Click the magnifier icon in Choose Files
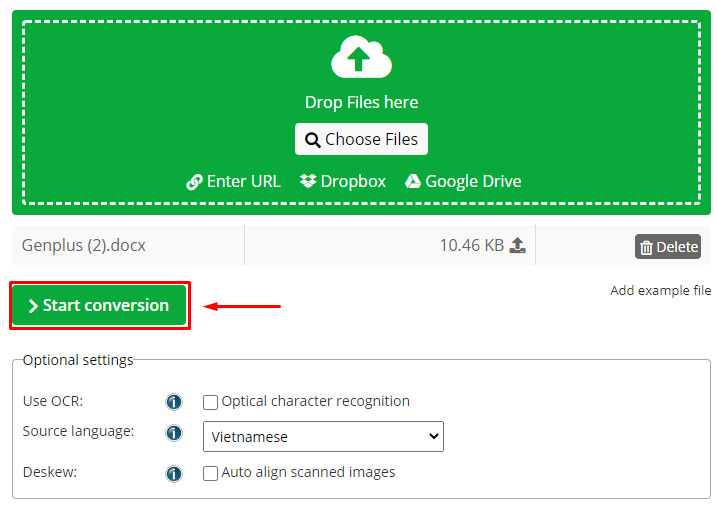The width and height of the screenshot is (718, 509). [x=312, y=140]
